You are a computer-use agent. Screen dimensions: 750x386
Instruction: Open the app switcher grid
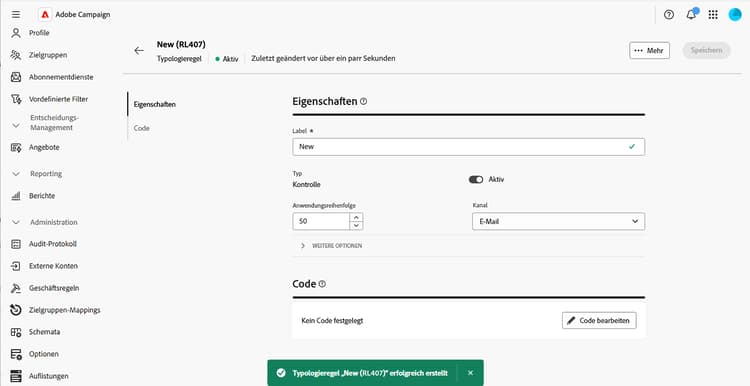coord(713,14)
